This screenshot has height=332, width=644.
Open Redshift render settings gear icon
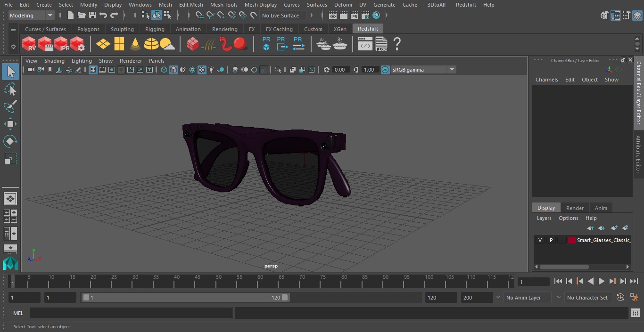pos(77,44)
